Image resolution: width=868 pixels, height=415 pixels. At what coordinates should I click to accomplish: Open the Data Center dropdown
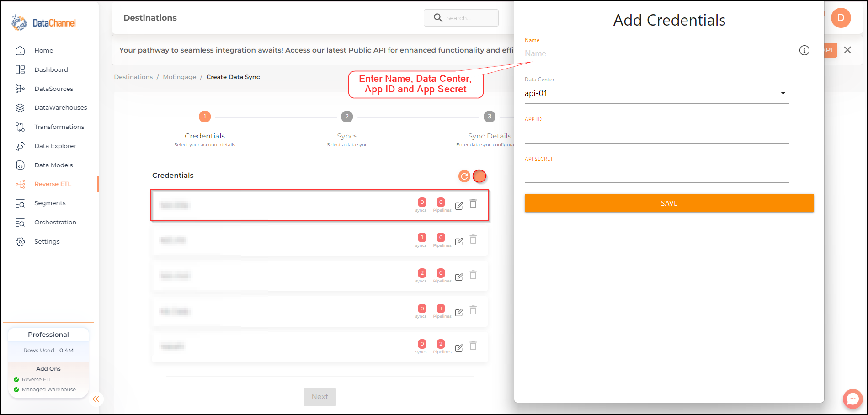pos(656,93)
